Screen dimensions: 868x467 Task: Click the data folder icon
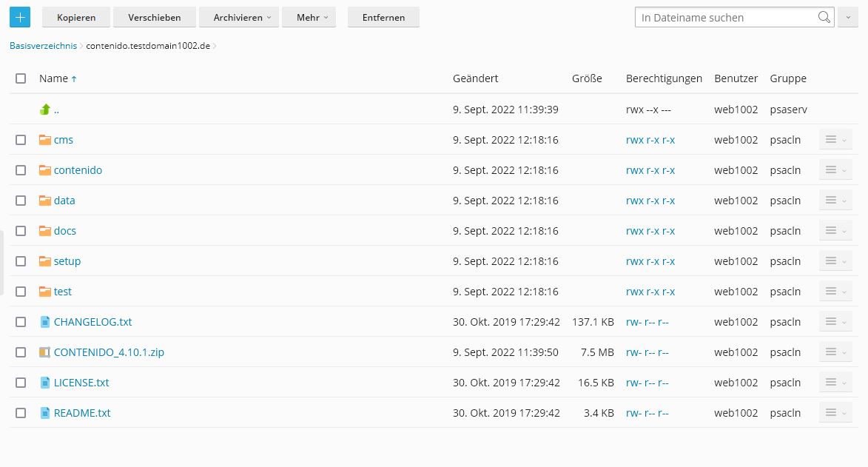coord(45,201)
